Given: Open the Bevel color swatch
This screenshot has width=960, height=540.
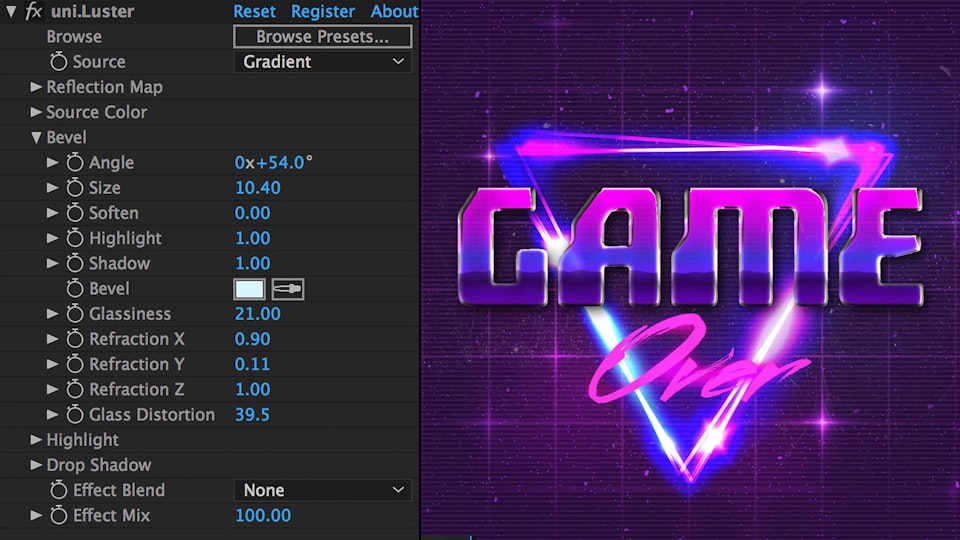Looking at the screenshot, I should (249, 289).
